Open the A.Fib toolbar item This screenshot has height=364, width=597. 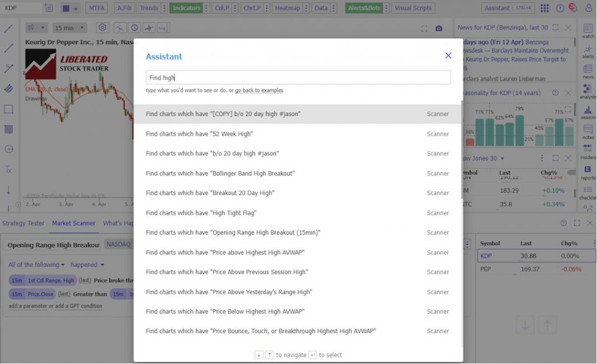[124, 8]
